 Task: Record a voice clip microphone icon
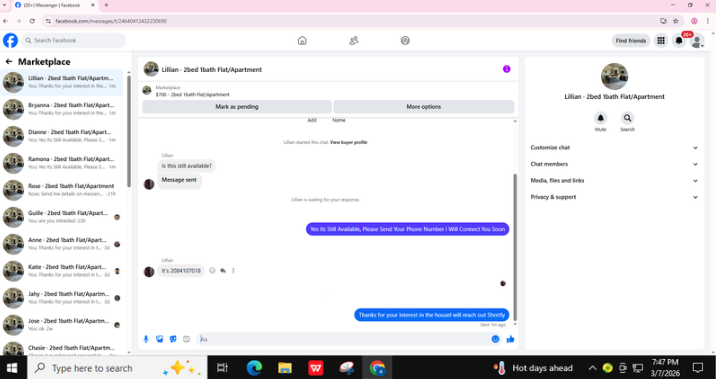pyautogui.click(x=146, y=339)
